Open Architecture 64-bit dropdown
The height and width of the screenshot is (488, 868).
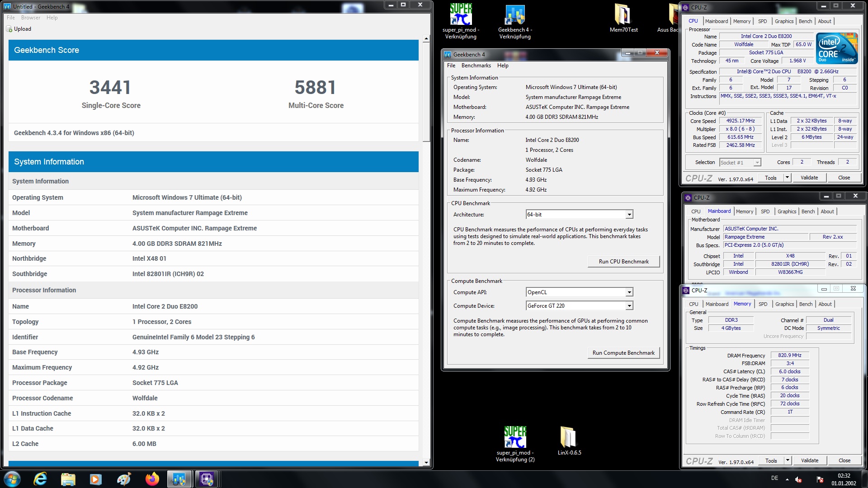[x=629, y=215]
